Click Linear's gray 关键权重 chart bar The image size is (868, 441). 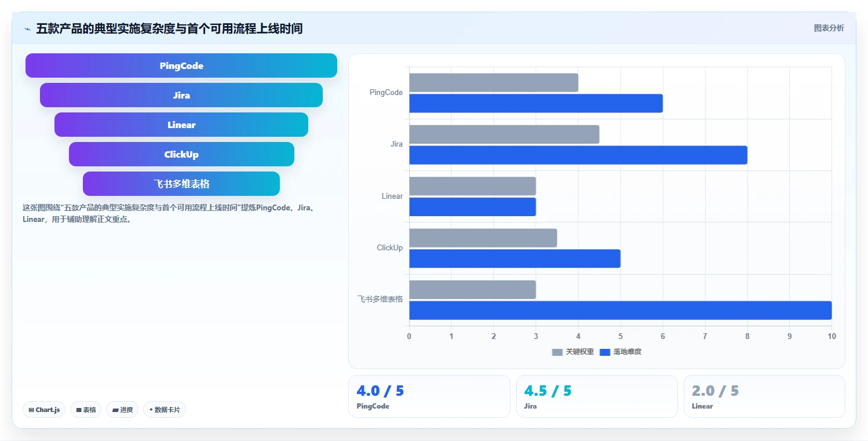point(472,186)
